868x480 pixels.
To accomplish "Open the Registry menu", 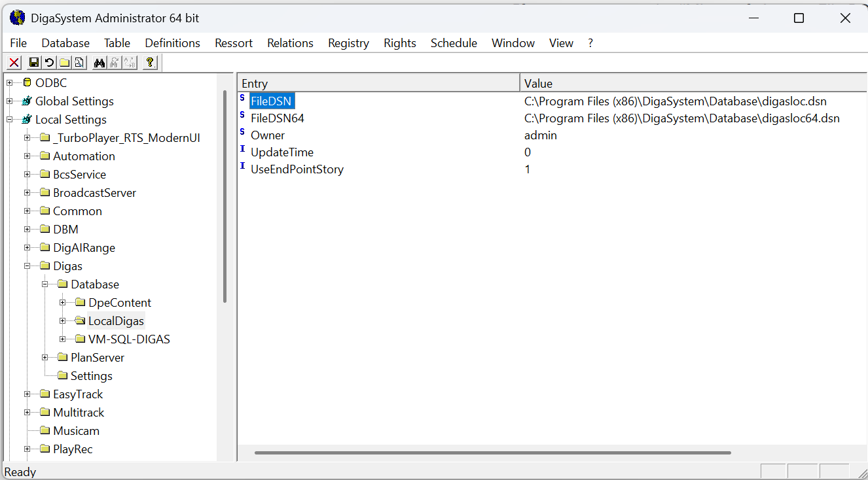I will coord(348,43).
